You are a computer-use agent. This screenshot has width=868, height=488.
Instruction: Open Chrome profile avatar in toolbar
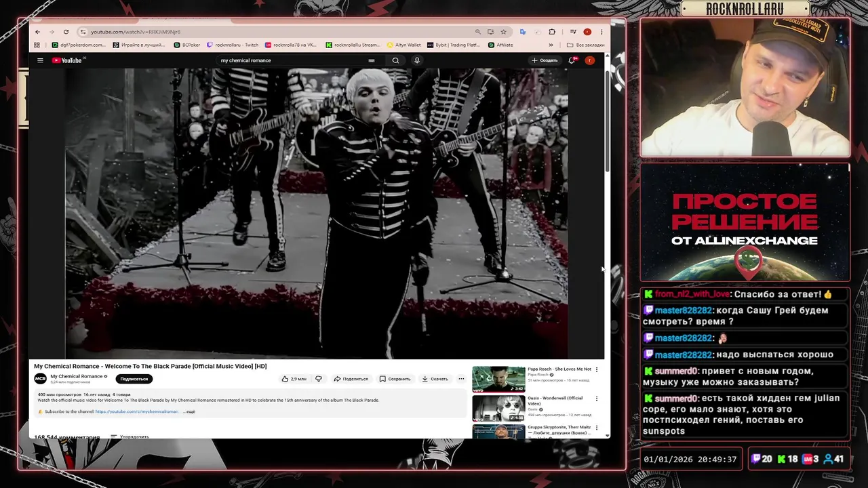click(x=587, y=32)
